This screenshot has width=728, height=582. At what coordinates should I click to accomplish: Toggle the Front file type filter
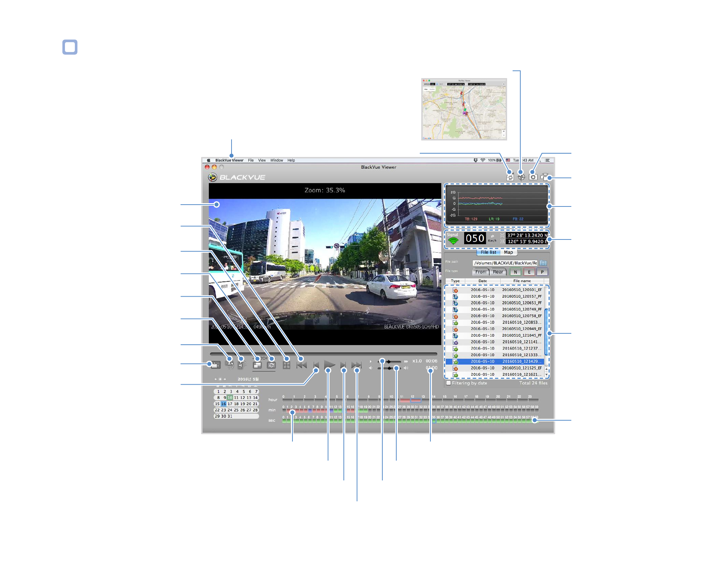click(481, 272)
